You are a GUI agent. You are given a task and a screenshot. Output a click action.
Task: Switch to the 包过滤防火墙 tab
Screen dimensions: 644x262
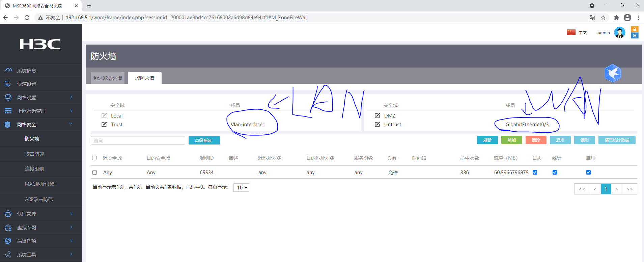pos(108,78)
